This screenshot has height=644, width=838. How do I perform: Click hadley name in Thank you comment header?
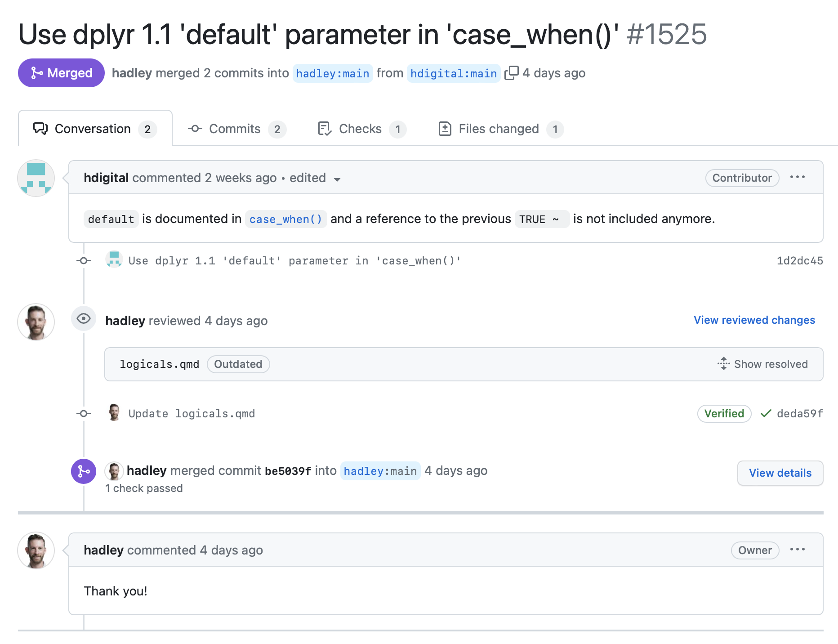coord(103,550)
